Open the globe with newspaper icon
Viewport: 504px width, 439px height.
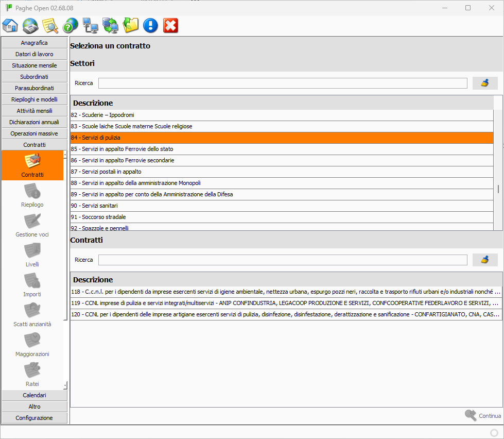(30, 25)
